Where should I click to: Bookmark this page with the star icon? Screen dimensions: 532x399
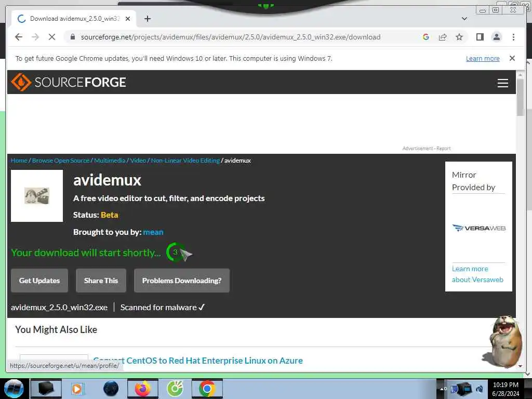459,37
